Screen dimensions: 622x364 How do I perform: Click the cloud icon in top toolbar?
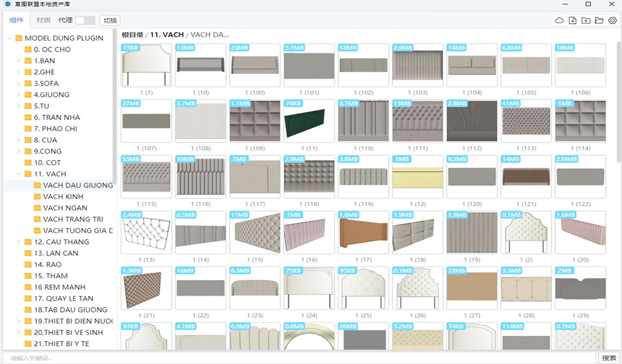coord(559,21)
